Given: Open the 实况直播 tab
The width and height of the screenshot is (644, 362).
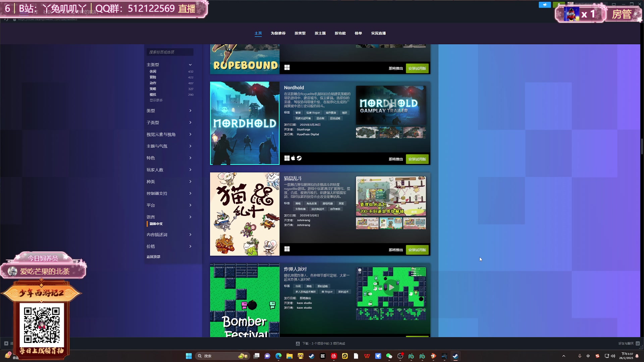Looking at the screenshot, I should pos(378,33).
